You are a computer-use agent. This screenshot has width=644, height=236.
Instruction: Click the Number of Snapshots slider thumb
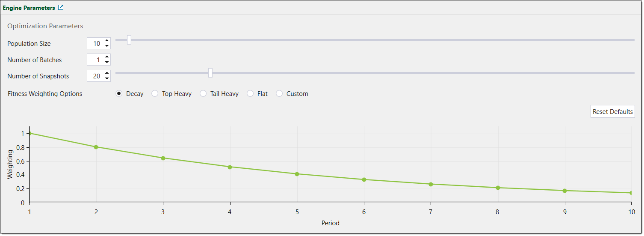[x=210, y=73]
